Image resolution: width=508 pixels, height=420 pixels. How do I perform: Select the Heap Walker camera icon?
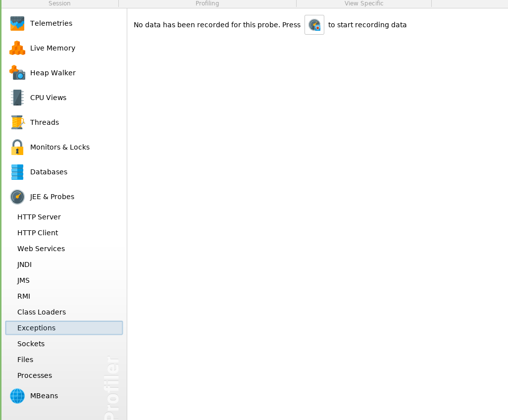17,73
